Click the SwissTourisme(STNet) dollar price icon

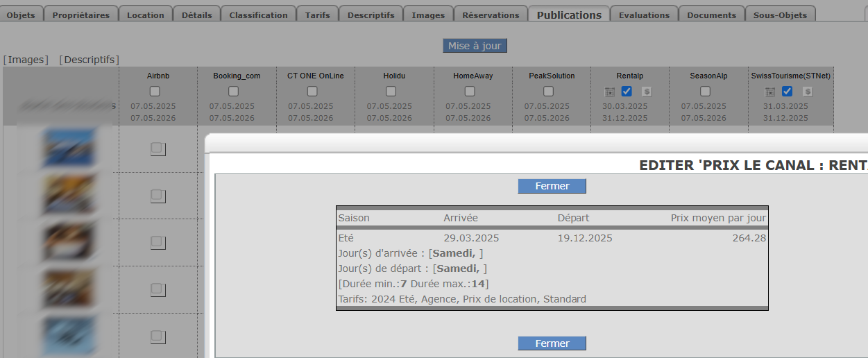(x=806, y=92)
